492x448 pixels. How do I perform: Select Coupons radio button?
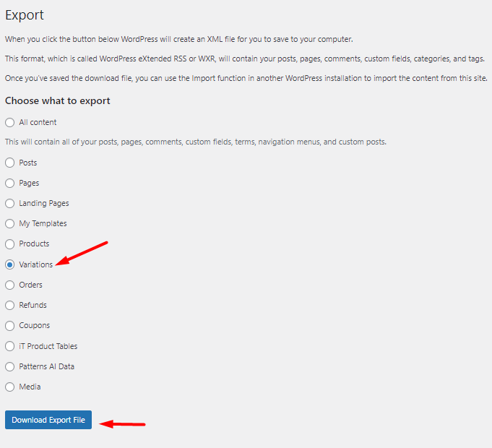(9, 326)
